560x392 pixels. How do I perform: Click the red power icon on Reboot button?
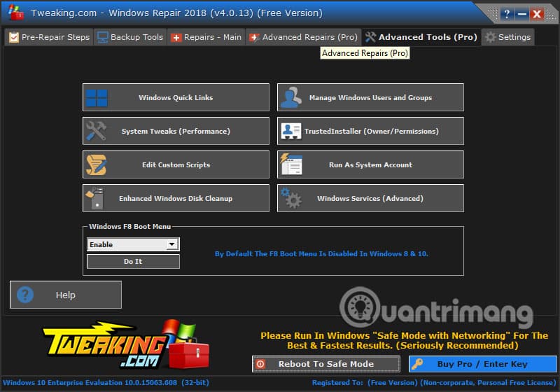(260, 364)
